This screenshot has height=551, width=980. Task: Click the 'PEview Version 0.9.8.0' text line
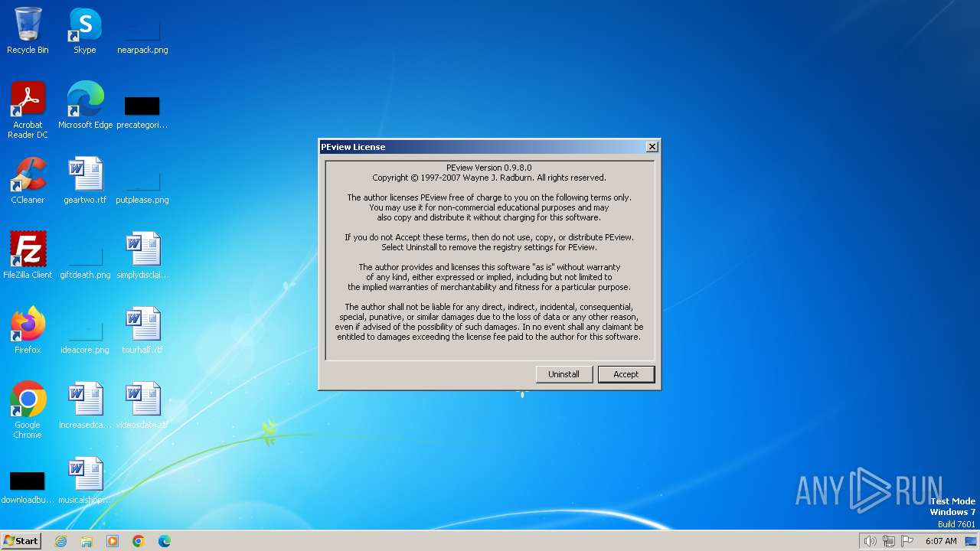click(x=489, y=168)
